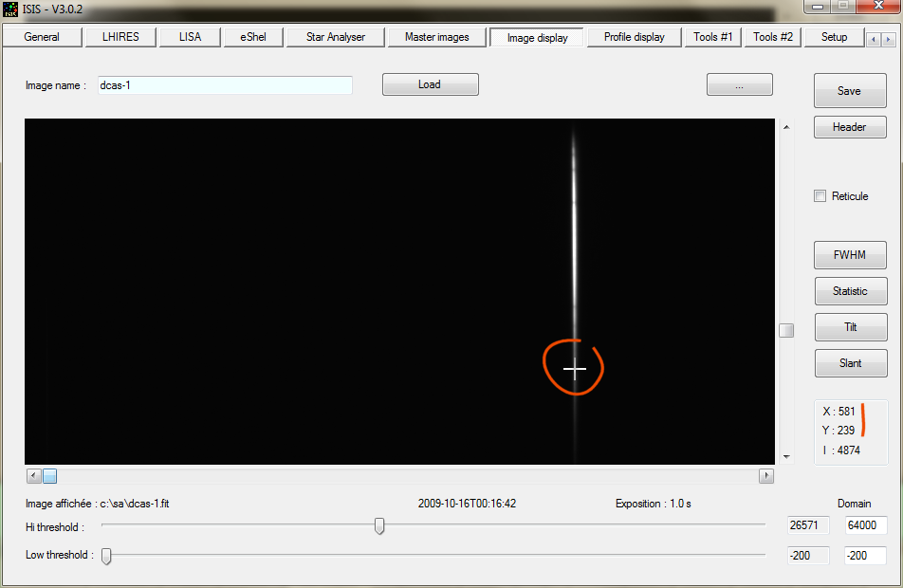This screenshot has width=903, height=588.
Task: Click the vertical scrollbar down arrow
Action: click(785, 457)
